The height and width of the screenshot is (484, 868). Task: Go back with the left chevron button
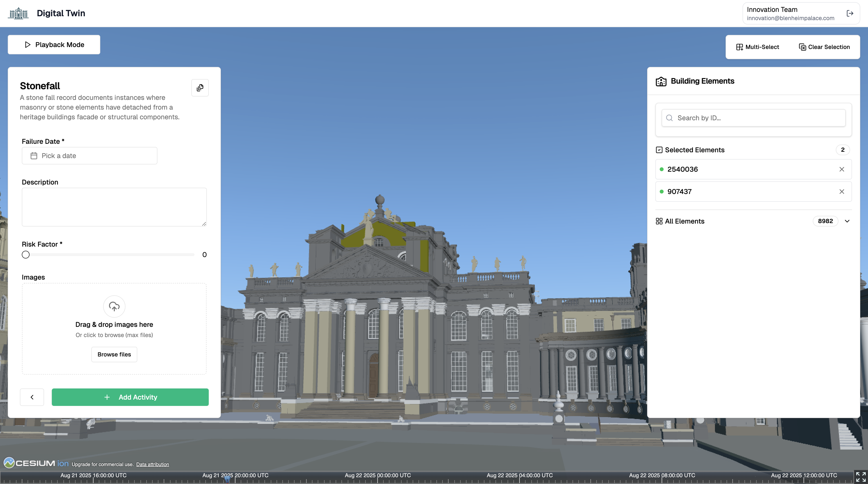pos(32,397)
